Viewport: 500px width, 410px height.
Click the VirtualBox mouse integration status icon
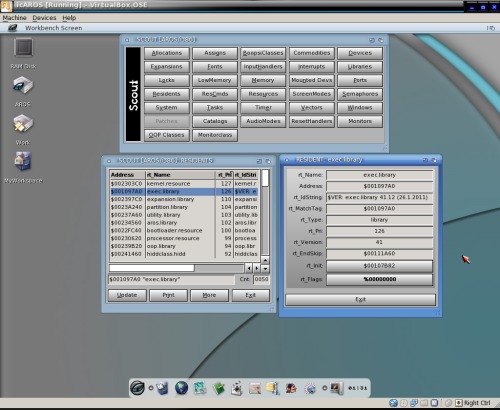435,403
